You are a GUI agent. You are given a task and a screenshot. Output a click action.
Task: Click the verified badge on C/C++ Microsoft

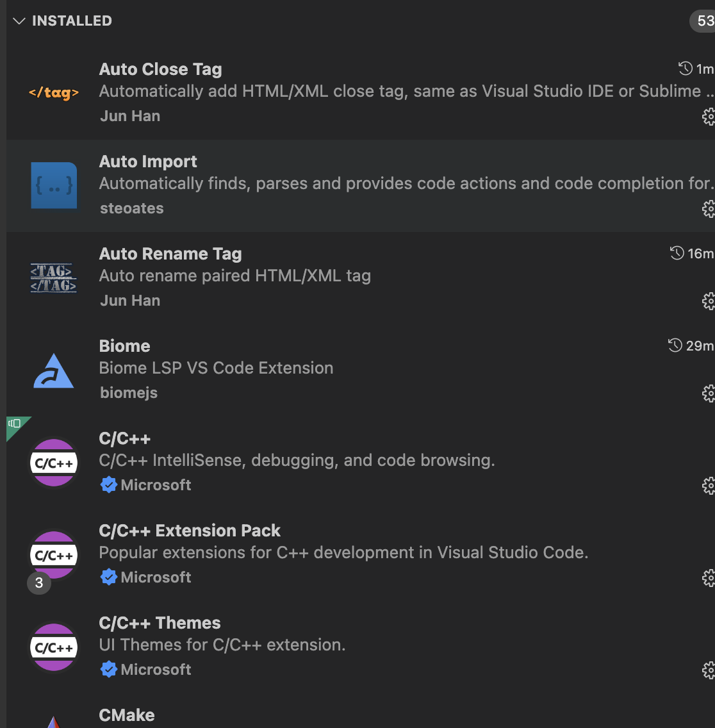tap(109, 485)
